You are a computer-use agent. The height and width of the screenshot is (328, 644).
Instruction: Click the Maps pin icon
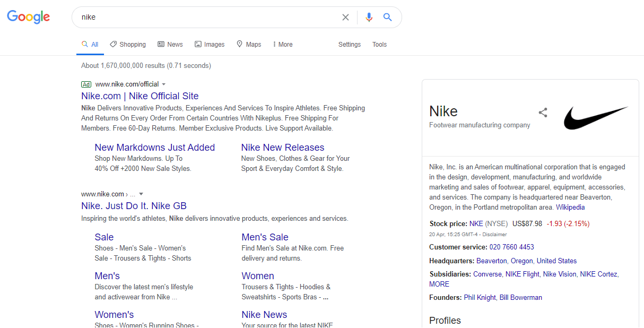tap(239, 44)
